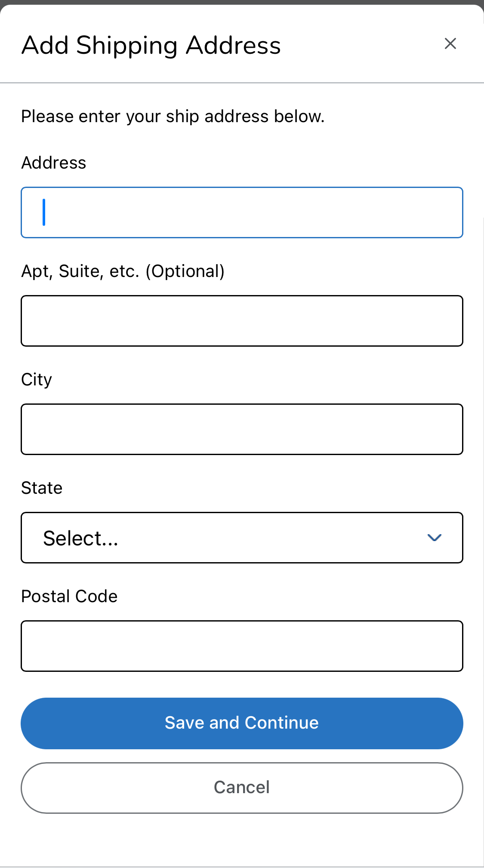Select the City text field
Viewport: 484px width, 868px height.
coord(242,429)
